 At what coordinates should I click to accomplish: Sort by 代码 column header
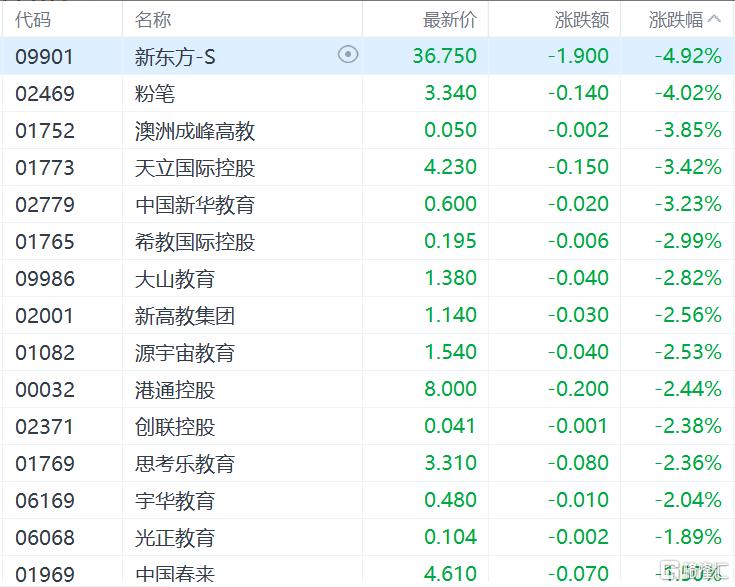click(x=33, y=20)
